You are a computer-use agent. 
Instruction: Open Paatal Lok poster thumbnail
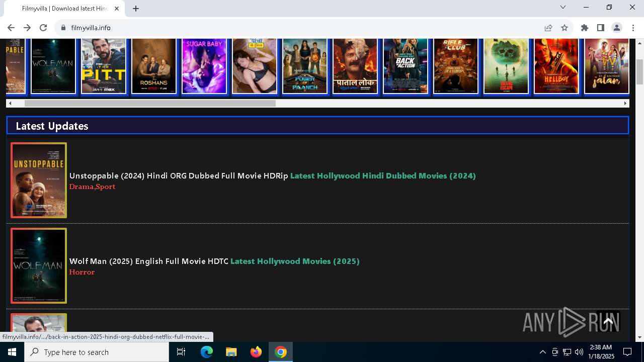pyautogui.click(x=355, y=66)
